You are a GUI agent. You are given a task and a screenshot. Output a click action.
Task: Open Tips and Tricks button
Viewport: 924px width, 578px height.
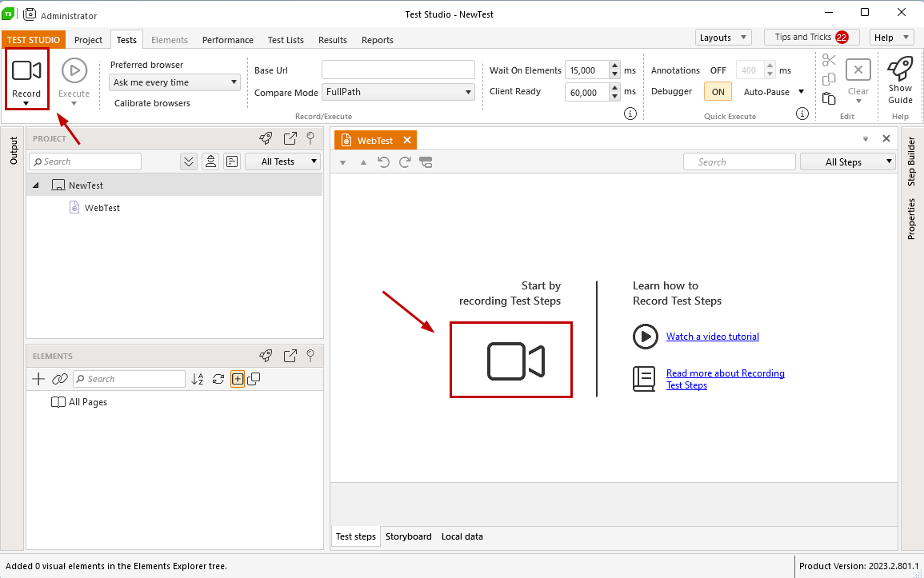(811, 37)
